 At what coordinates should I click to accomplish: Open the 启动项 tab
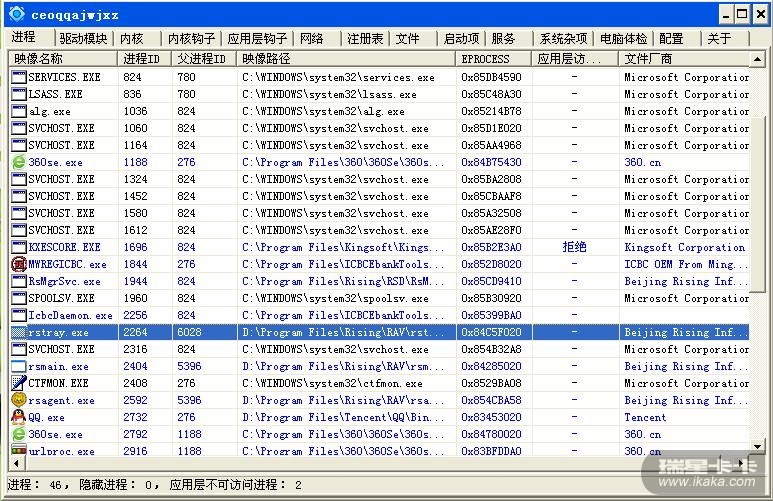coord(461,38)
